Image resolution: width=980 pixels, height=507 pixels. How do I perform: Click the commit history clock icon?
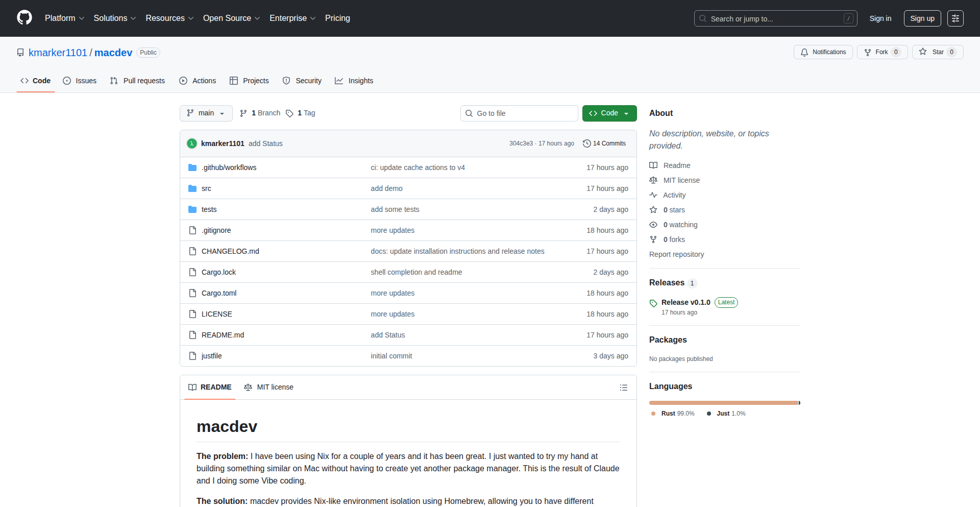[x=586, y=143]
